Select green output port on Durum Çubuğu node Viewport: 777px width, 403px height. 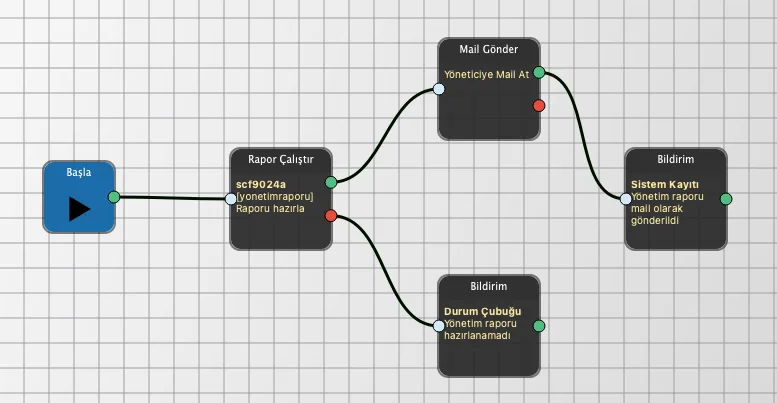[539, 325]
